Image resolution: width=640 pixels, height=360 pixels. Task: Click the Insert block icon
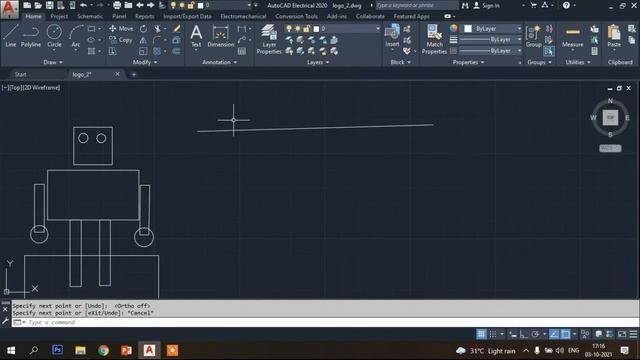[x=392, y=36]
